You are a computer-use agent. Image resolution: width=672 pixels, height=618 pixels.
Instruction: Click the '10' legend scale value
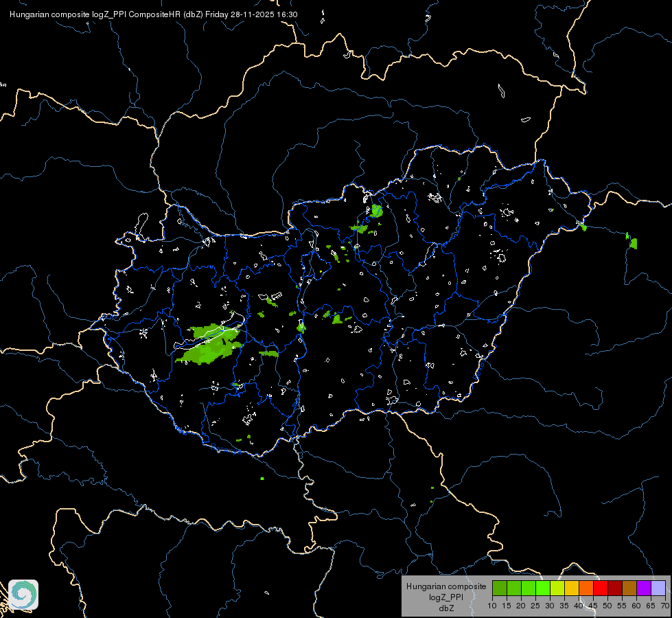click(492, 606)
